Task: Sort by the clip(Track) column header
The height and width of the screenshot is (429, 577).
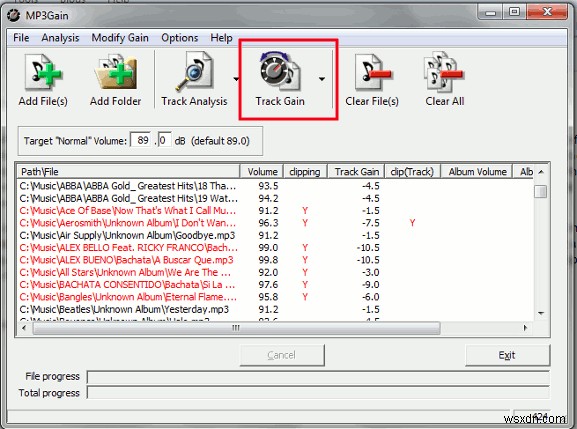Action: coord(412,171)
